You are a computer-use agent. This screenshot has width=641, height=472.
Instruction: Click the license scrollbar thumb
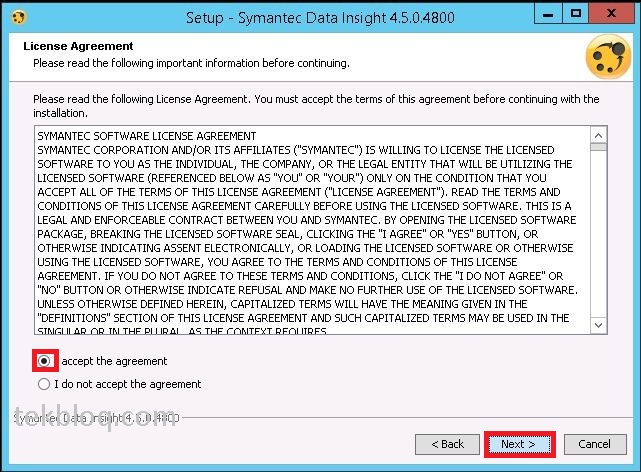[x=599, y=147]
